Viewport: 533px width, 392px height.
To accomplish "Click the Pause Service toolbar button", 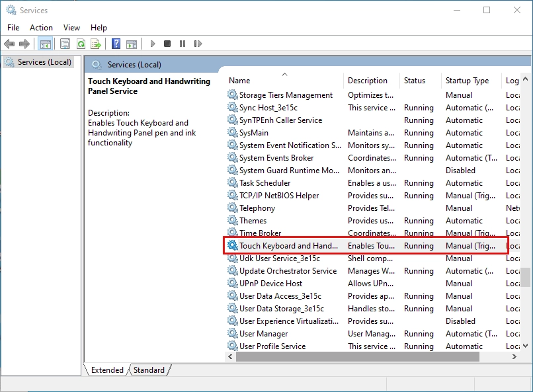I will [x=183, y=44].
